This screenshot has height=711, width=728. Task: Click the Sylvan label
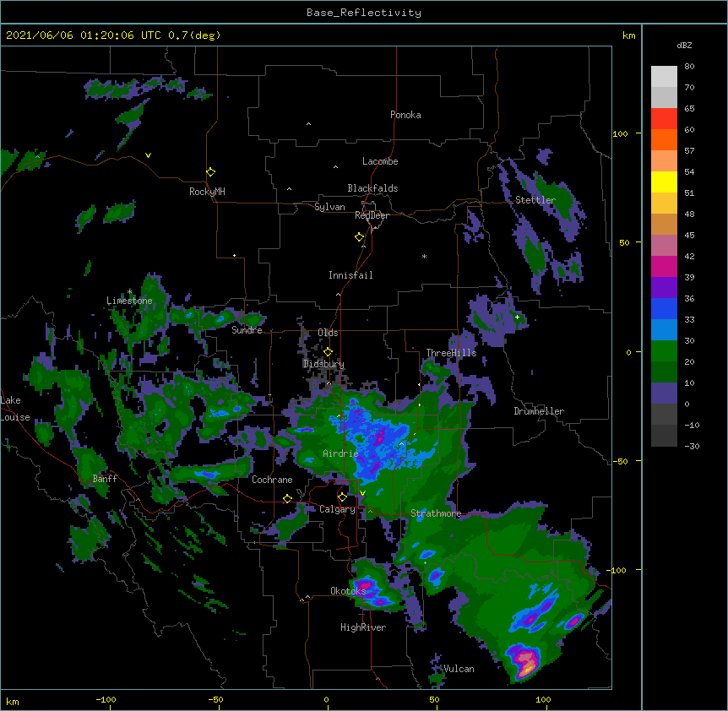point(329,207)
